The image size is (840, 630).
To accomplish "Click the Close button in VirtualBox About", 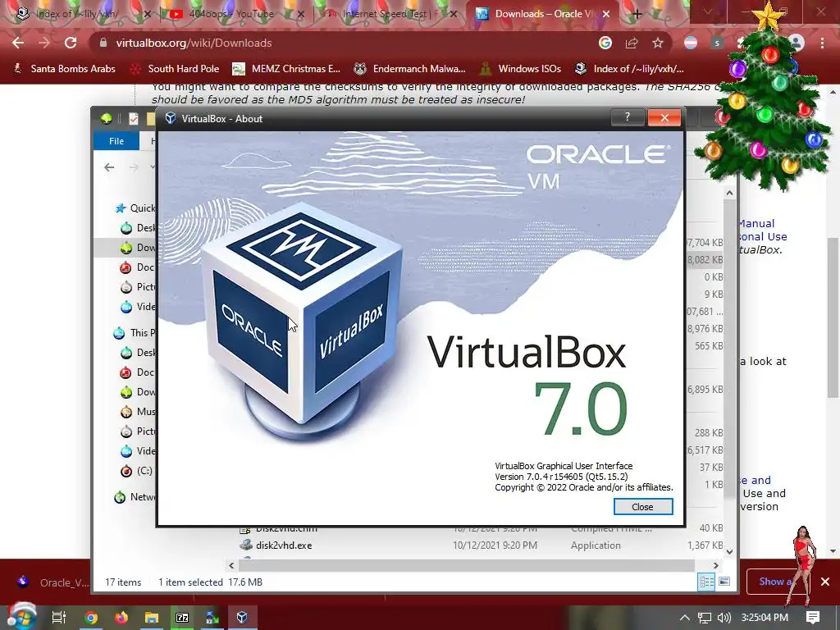I will click(x=643, y=507).
